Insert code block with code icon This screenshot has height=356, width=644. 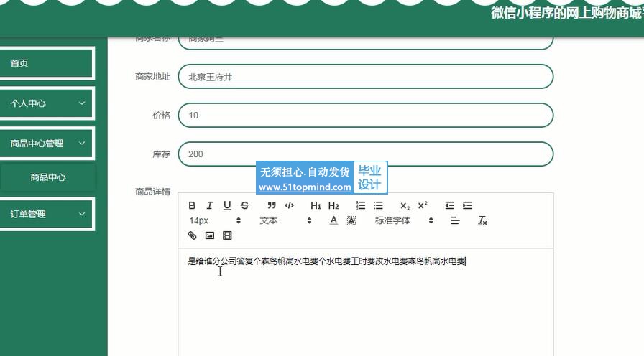[x=289, y=205]
